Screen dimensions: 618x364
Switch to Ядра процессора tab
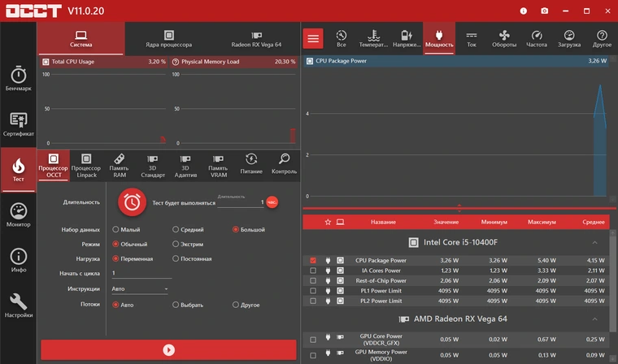tap(168, 39)
